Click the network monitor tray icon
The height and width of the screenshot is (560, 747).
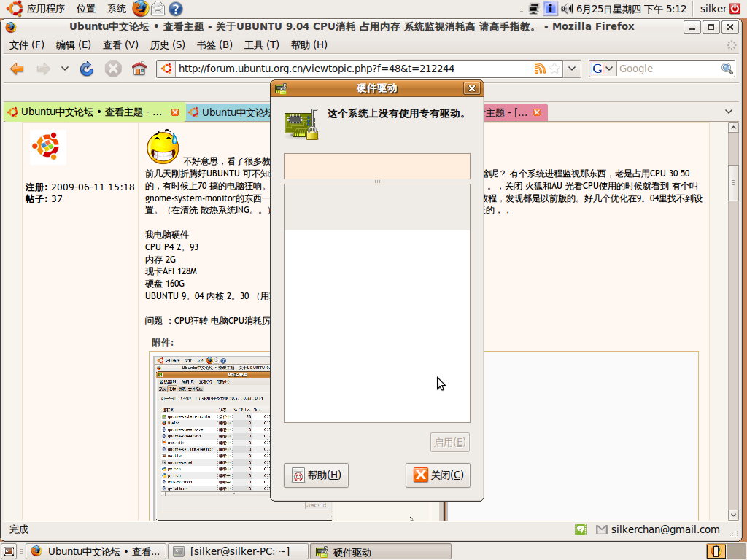pos(534,9)
